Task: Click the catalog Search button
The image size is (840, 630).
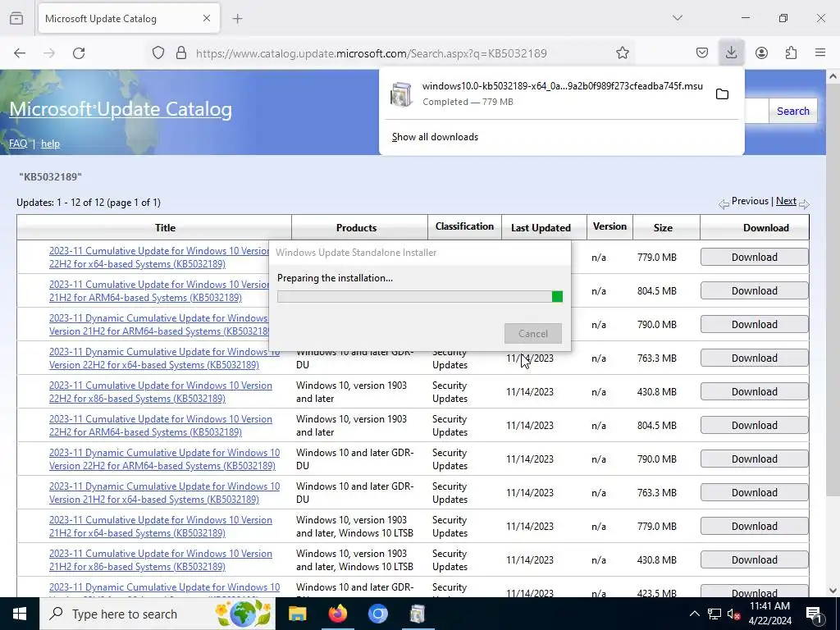Action: point(793,111)
